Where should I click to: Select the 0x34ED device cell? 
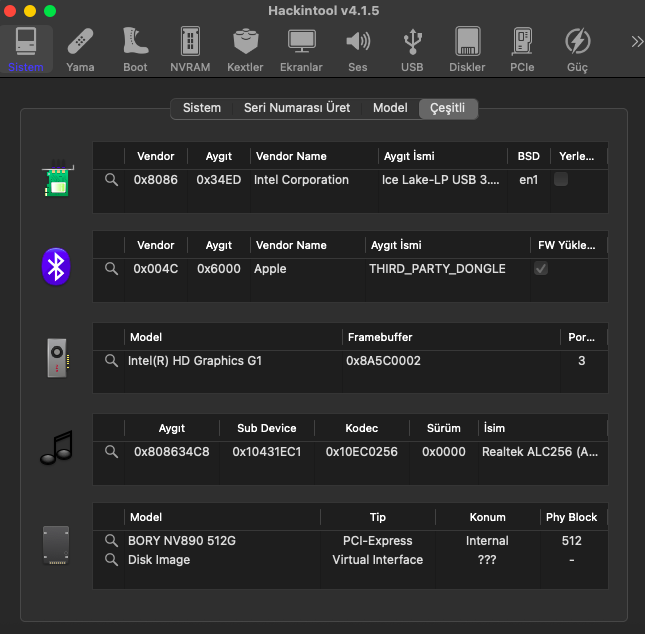(218, 180)
